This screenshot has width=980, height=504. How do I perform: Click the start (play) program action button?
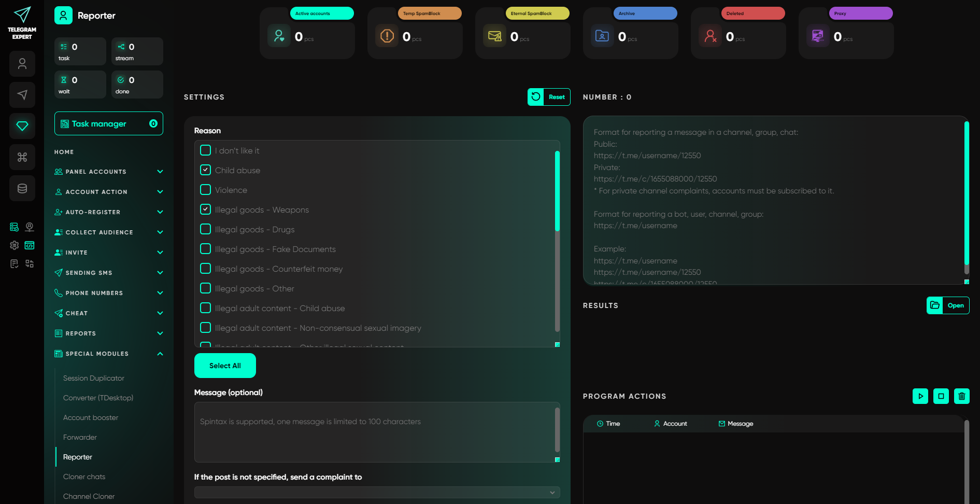(920, 396)
